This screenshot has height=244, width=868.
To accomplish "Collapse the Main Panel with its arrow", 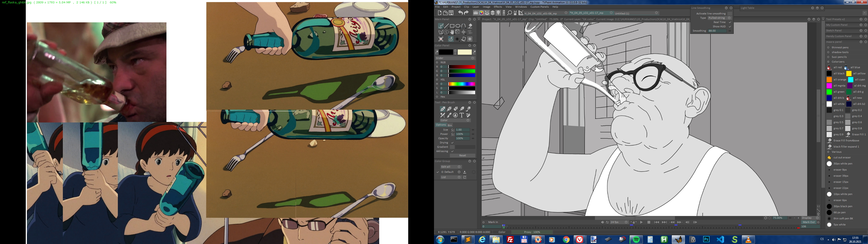I will tap(470, 19).
